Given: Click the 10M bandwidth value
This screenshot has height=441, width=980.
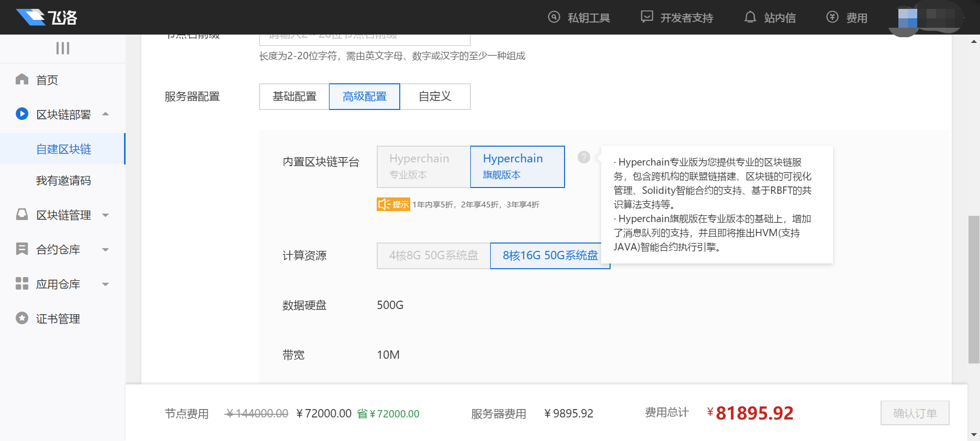Looking at the screenshot, I should pos(388,355).
